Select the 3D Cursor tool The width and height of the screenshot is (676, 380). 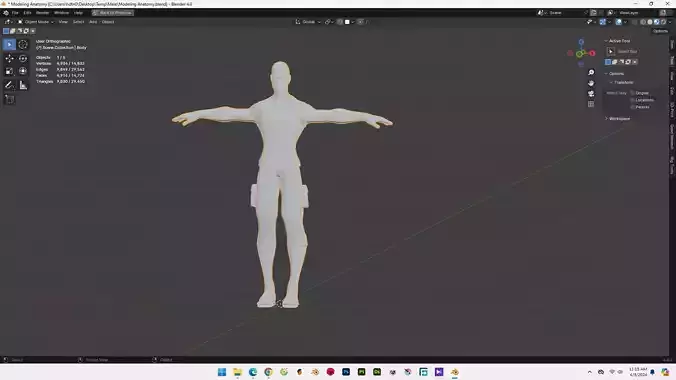pos(23,44)
